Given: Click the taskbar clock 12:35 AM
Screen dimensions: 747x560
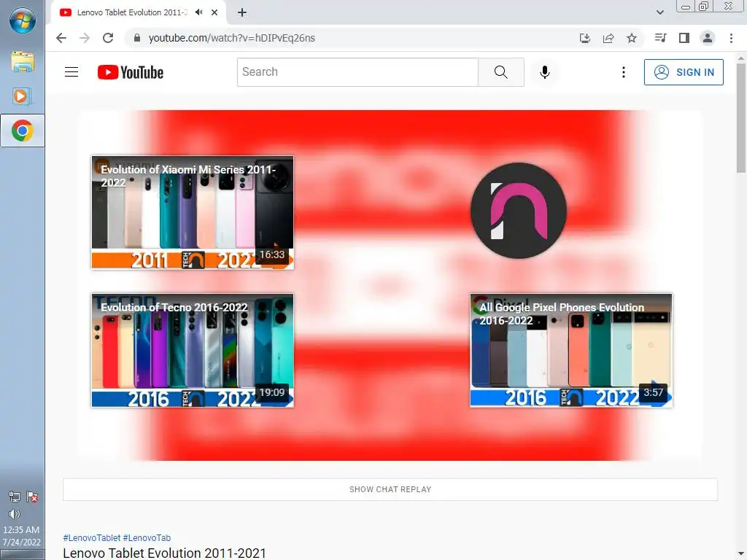Looking at the screenshot, I should click(21, 529).
